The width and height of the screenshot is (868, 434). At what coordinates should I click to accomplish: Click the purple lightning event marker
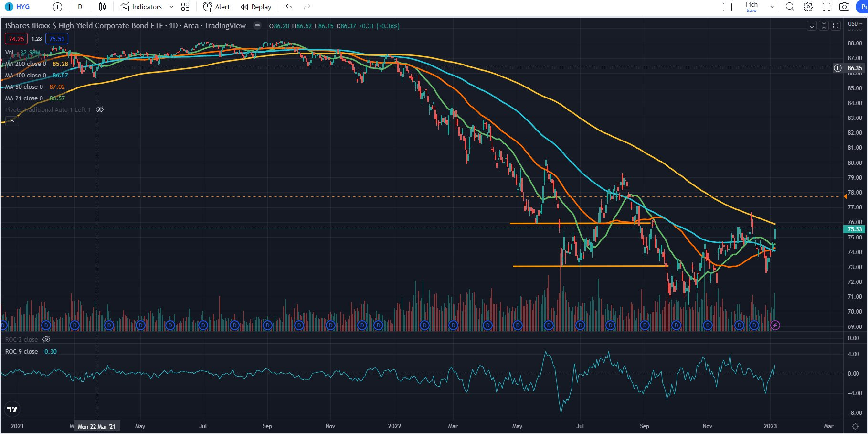(775, 325)
